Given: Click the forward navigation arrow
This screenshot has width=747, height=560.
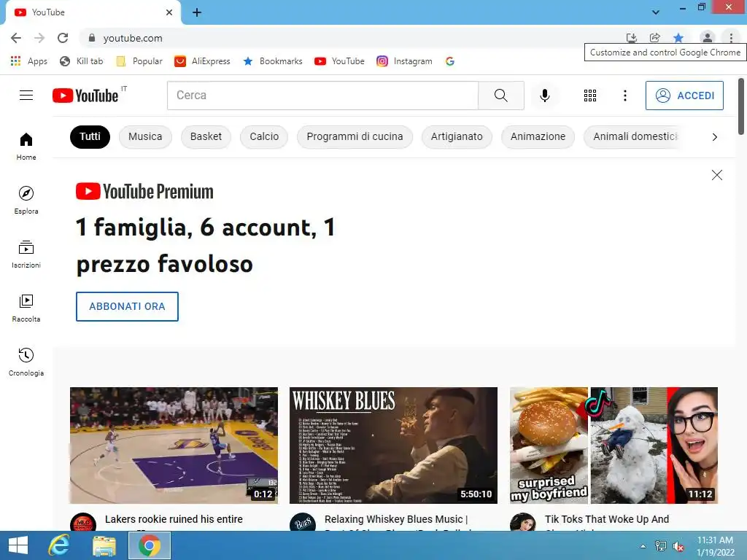Looking at the screenshot, I should [x=39, y=38].
